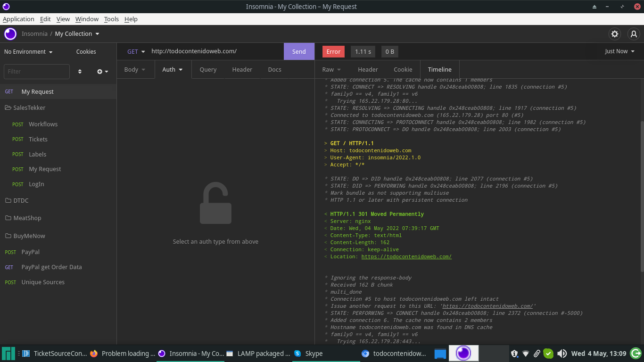The width and height of the screenshot is (644, 362).
Task: Open LAMP packaged taskbar window
Action: (258, 354)
